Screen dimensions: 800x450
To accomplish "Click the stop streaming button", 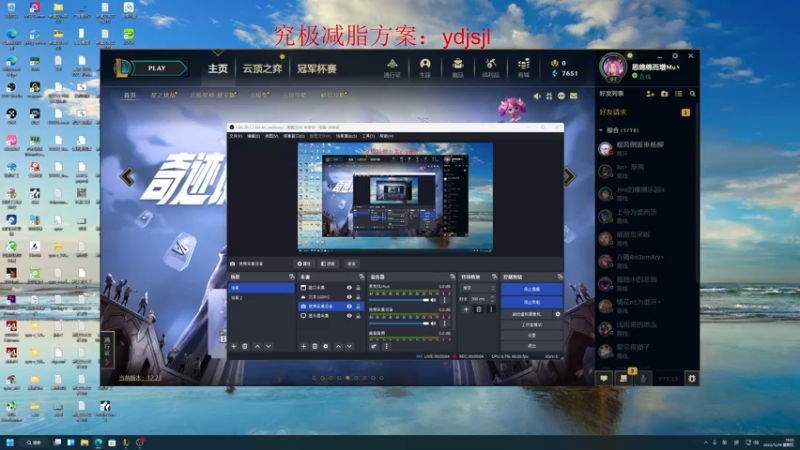I will pos(532,289).
